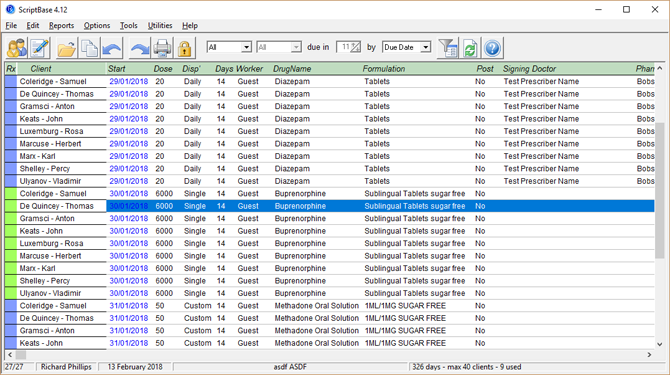Image resolution: width=670 pixels, height=375 pixels.
Task: Click the blue redo arrow icon
Action: (x=140, y=47)
